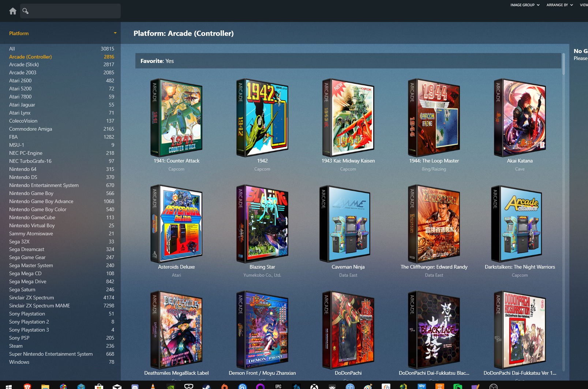Select Sony PSP platform
The image size is (588, 389).
[x=61, y=338]
